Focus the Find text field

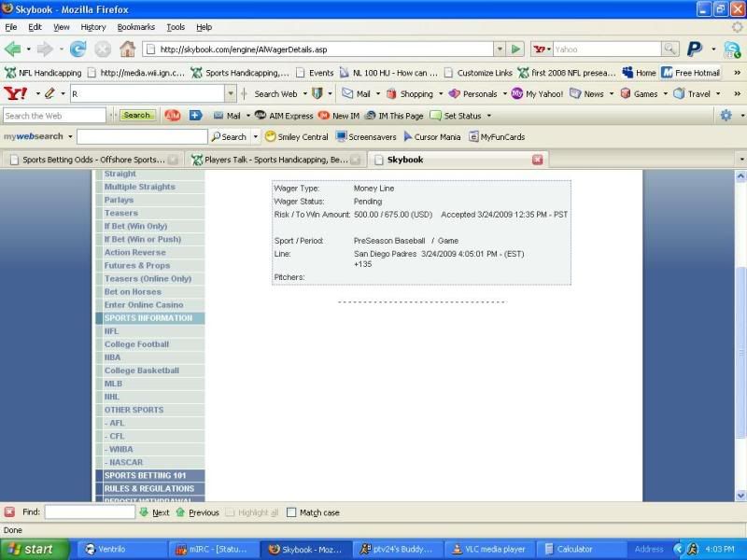90,511
